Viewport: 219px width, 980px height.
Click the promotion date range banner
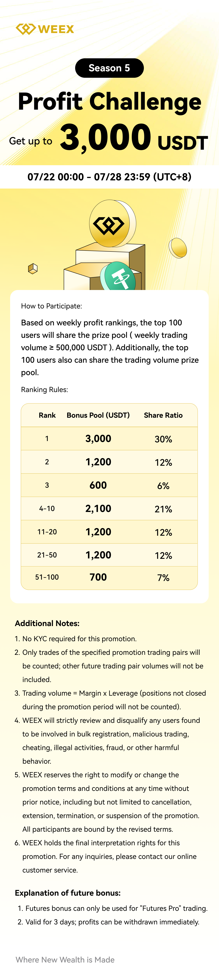coord(109,177)
